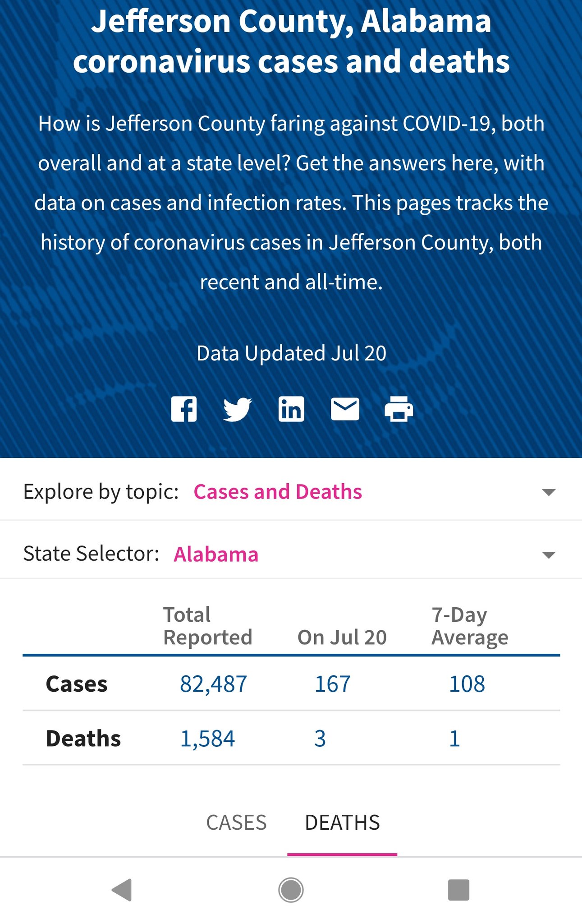Click the Jefferson County page heading
This screenshot has height=924, width=582.
click(x=291, y=41)
